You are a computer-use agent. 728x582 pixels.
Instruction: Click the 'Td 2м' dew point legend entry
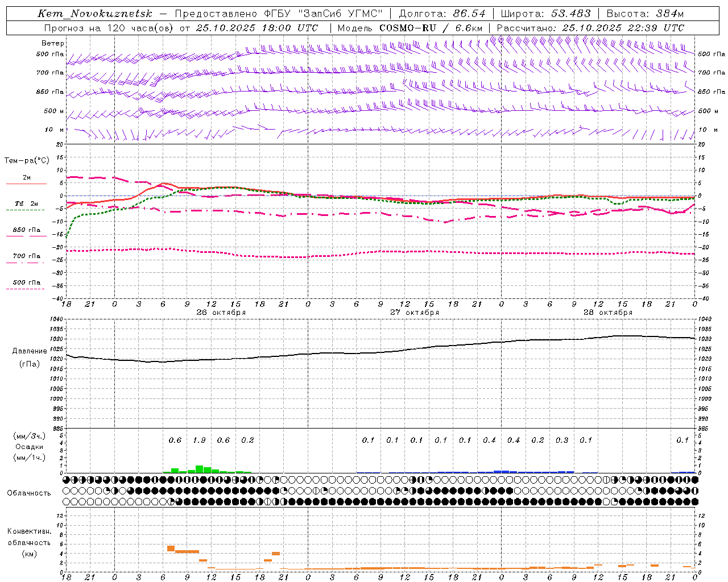(26, 203)
